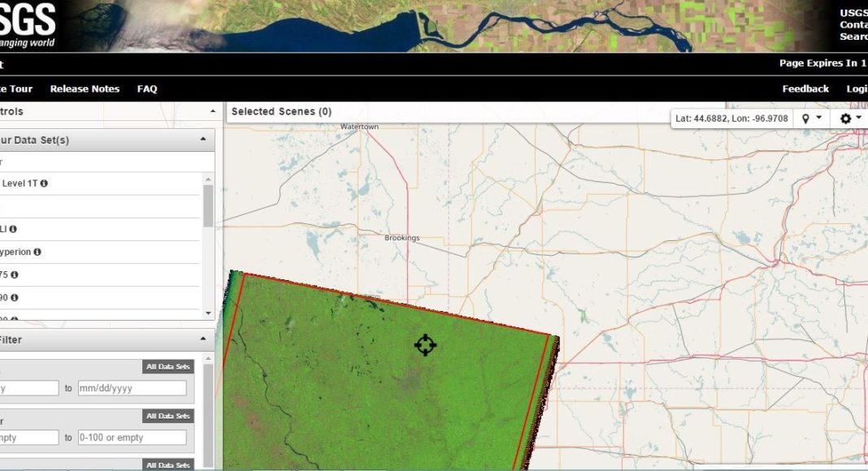Click the mm/dd/yyyy end date field
868x471 pixels.
coord(132,388)
